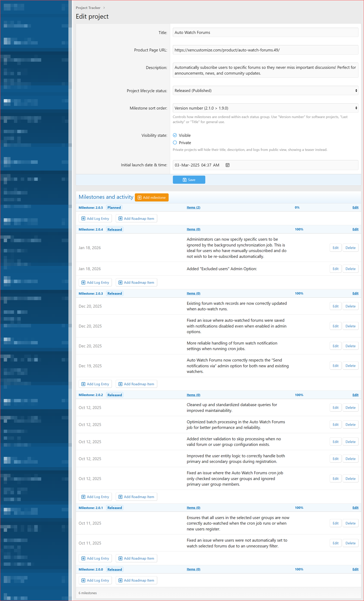Viewport: 364px width, 601px height.
Task: Delete the 'Administrators can now specify' log entry
Action: [350, 248]
